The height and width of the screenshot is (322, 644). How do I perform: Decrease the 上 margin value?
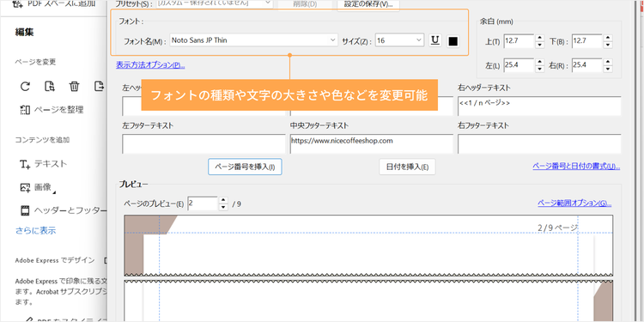pos(540,45)
